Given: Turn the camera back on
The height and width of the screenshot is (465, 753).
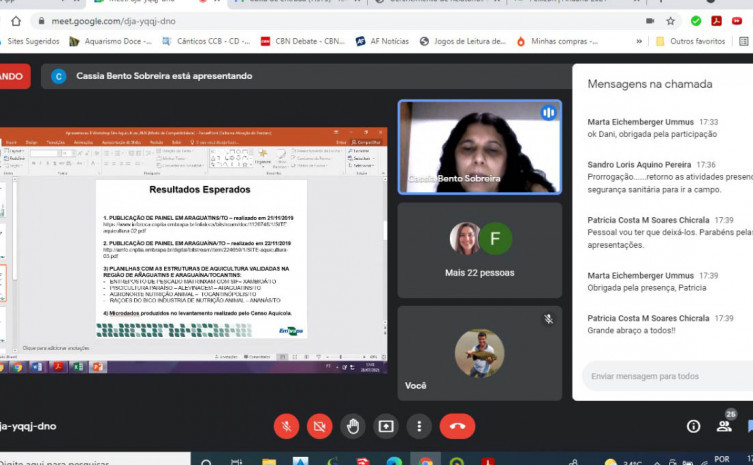Looking at the screenshot, I should [320, 426].
